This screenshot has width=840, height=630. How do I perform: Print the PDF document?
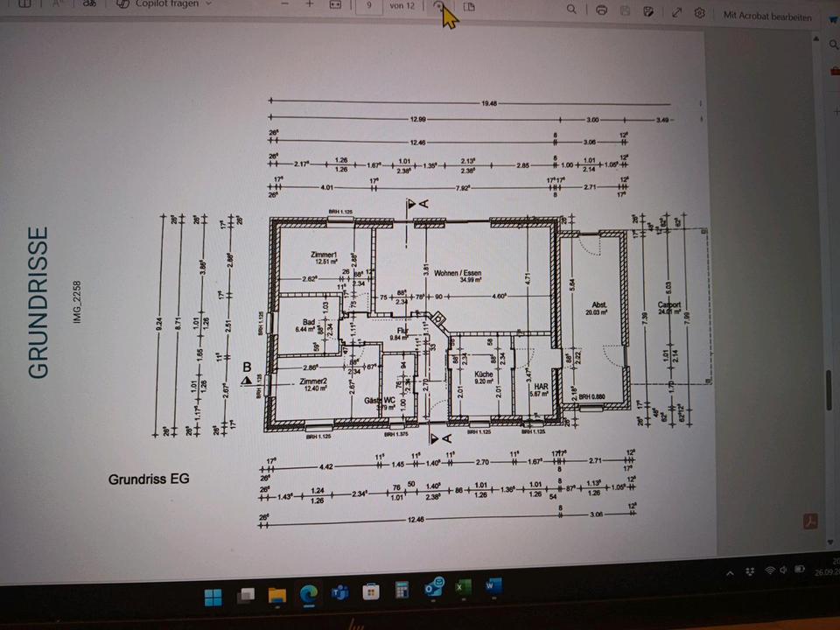tap(601, 10)
